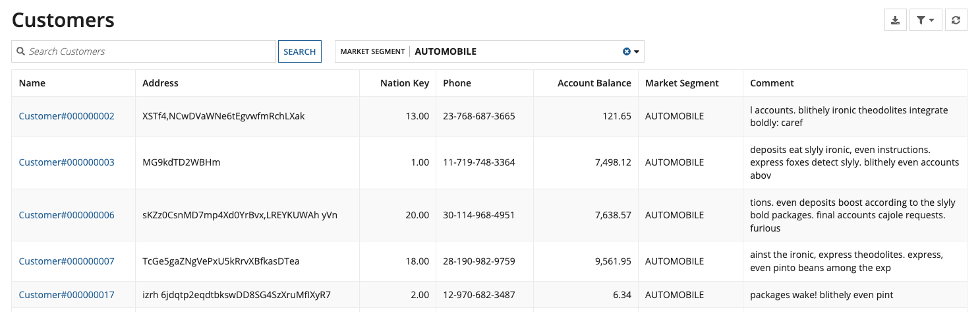This screenshot has width=980, height=312.
Task: Click comment starting 'l accounts. blithely ironic'
Action: coord(849,116)
